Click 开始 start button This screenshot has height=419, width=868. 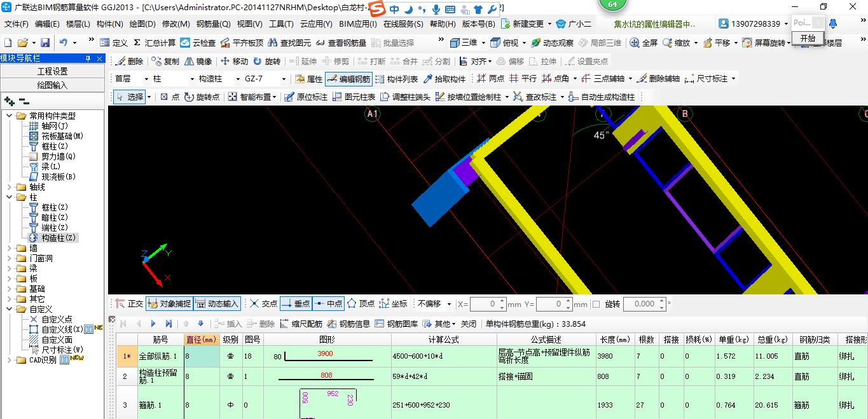808,38
